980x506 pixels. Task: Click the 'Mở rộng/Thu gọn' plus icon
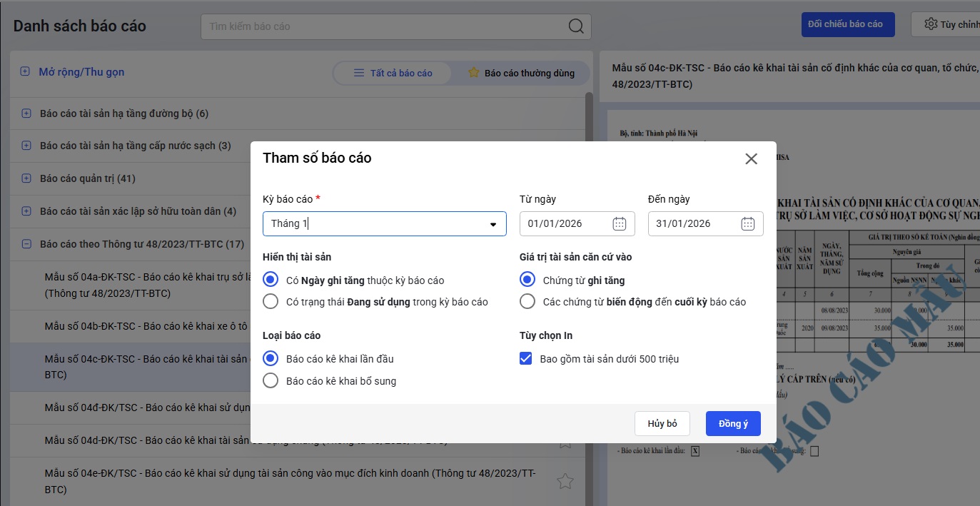pos(25,72)
